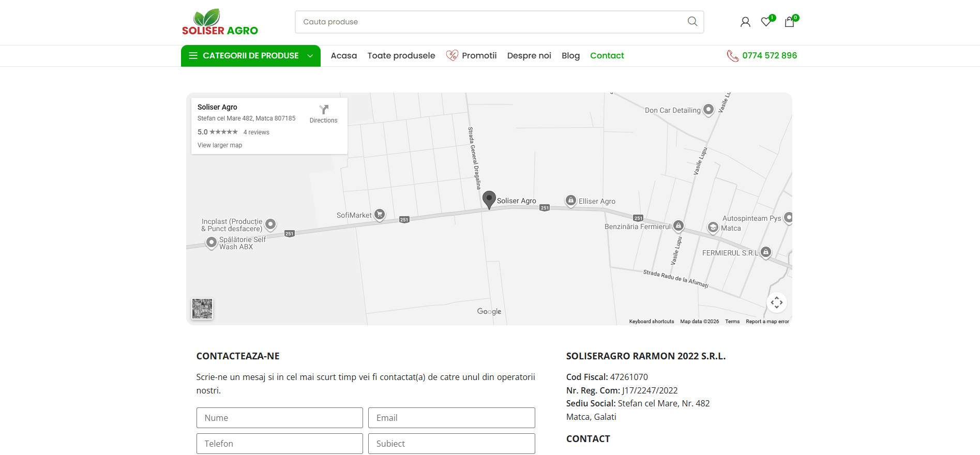Focus the Nume input field

(279, 418)
